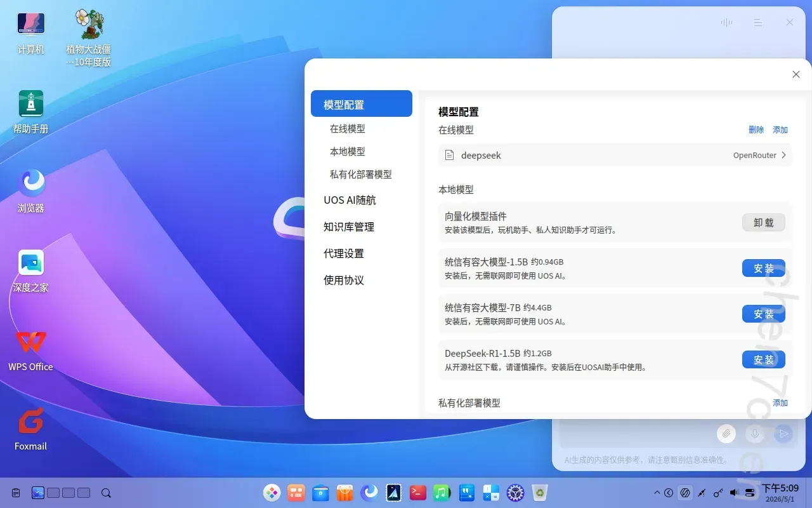
Task: Uninstall the 向量化模型插件
Action: 764,222
